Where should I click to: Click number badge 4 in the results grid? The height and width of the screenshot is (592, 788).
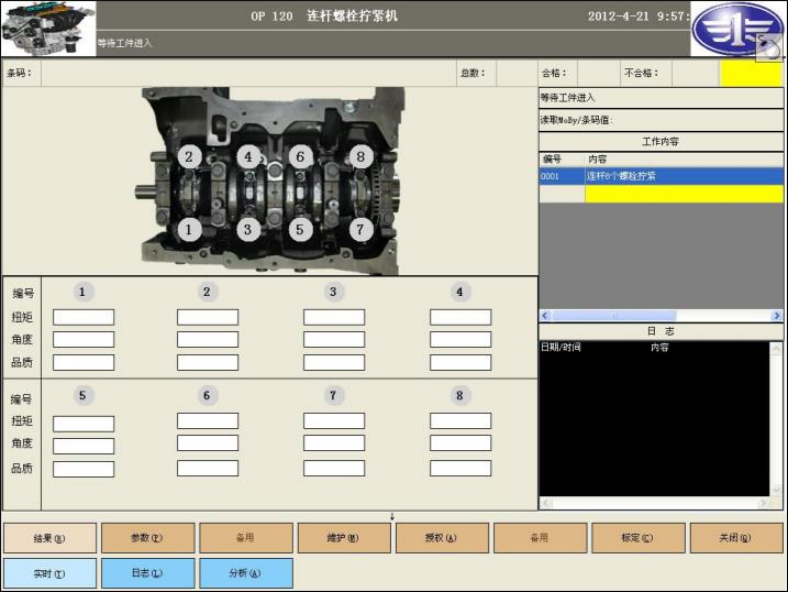[x=460, y=291]
